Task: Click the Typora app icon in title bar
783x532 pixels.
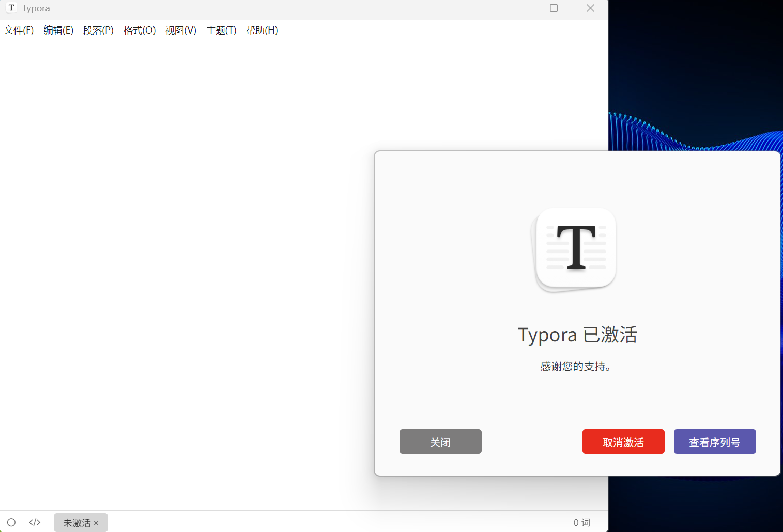Action: 11,8
